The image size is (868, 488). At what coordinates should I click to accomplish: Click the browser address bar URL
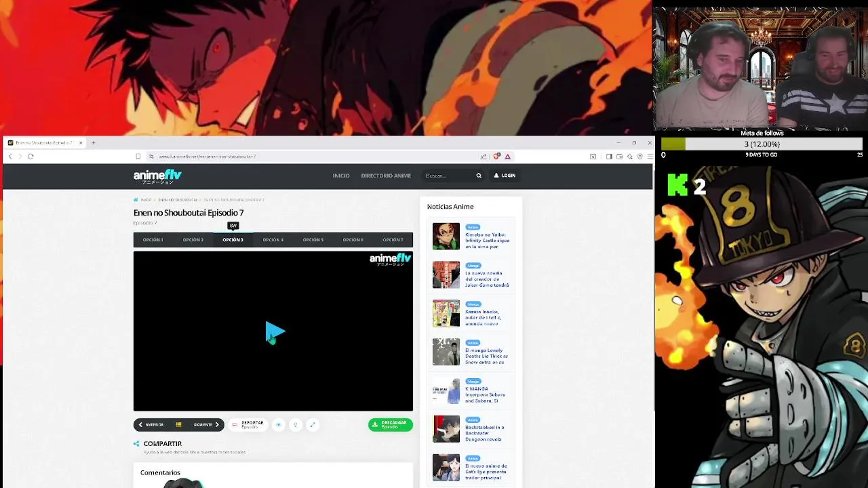tap(207, 157)
